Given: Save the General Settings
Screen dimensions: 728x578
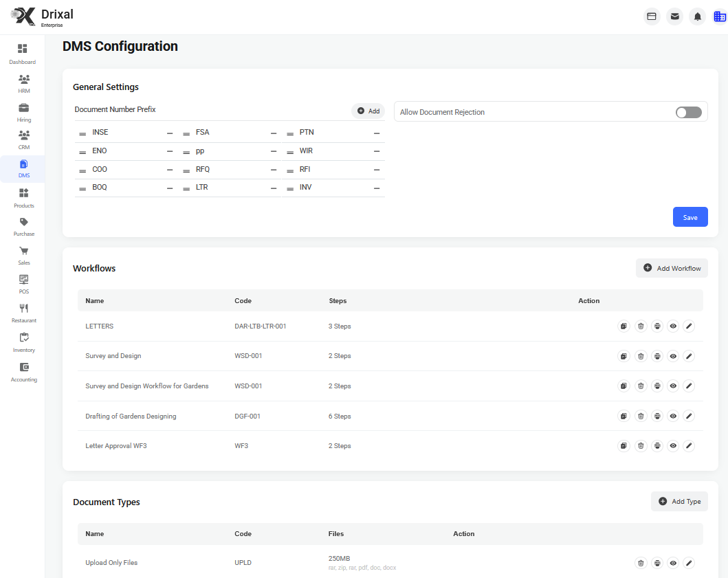Looking at the screenshot, I should click(x=690, y=216).
